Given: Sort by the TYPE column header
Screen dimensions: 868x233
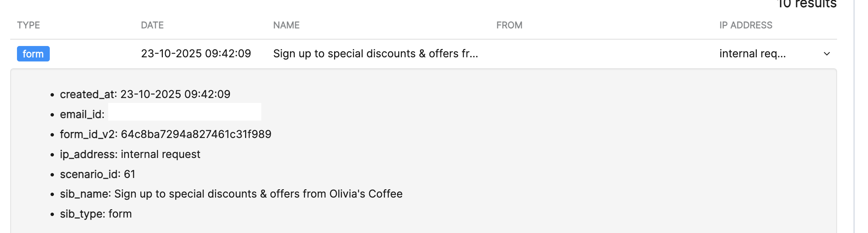Looking at the screenshot, I should click(x=28, y=25).
